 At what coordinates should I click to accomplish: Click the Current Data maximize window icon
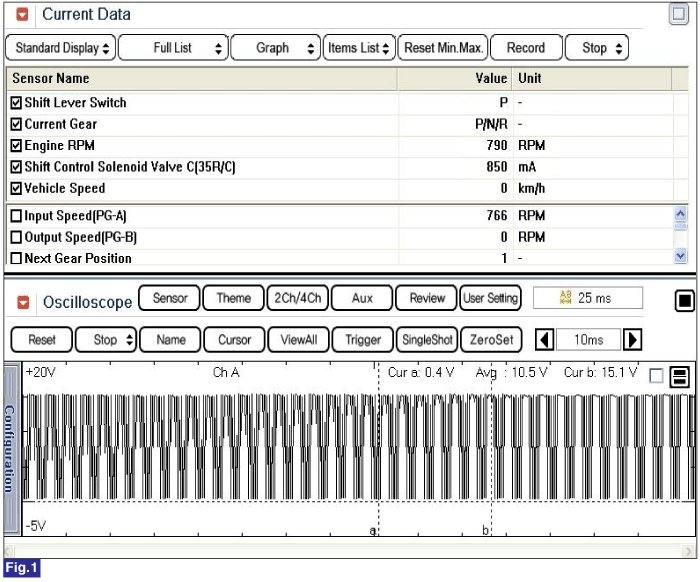coord(679,14)
